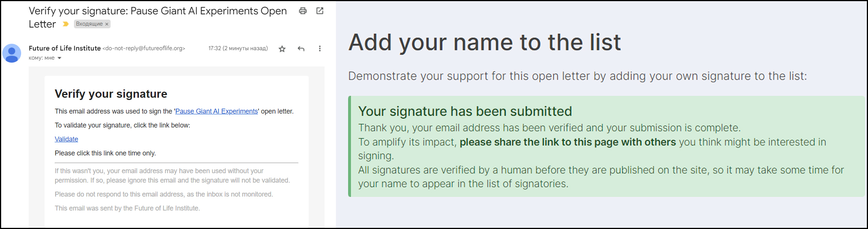Click the do-not-reply@futureoflife.org address
Screen dimensions: 868x229
coord(144,48)
